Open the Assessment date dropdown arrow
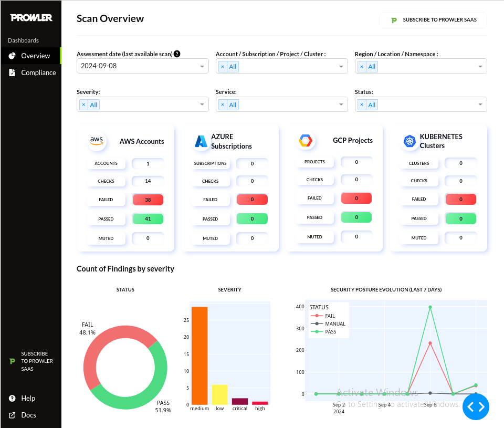The image size is (504, 428). [x=202, y=67]
